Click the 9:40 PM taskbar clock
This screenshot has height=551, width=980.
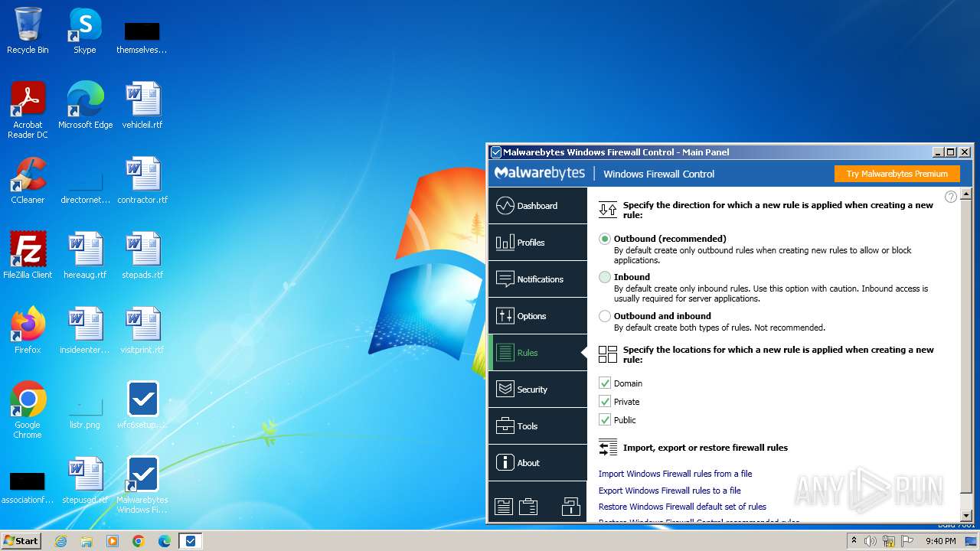coord(941,541)
